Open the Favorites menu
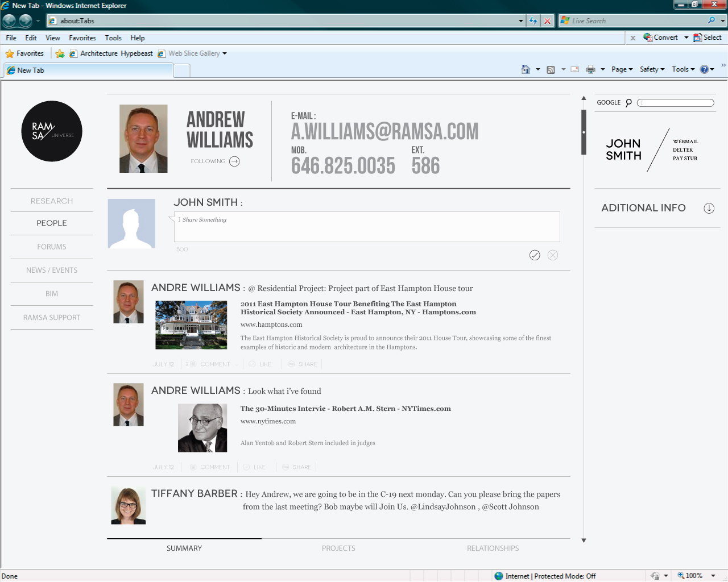 [x=82, y=38]
